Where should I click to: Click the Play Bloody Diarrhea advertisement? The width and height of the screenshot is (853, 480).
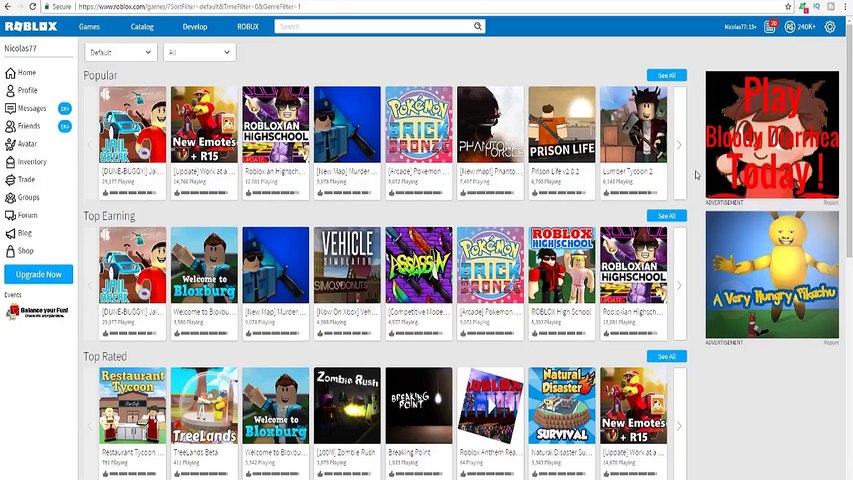click(772, 134)
